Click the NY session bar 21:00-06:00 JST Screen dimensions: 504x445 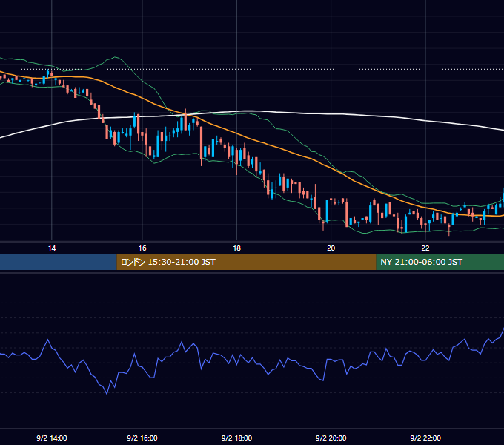pos(440,262)
